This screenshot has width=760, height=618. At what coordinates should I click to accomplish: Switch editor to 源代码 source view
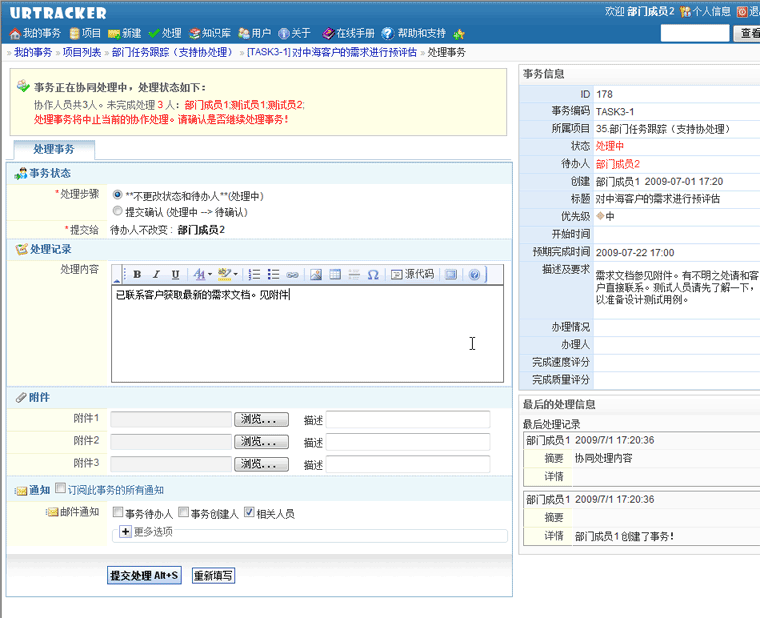[412, 274]
